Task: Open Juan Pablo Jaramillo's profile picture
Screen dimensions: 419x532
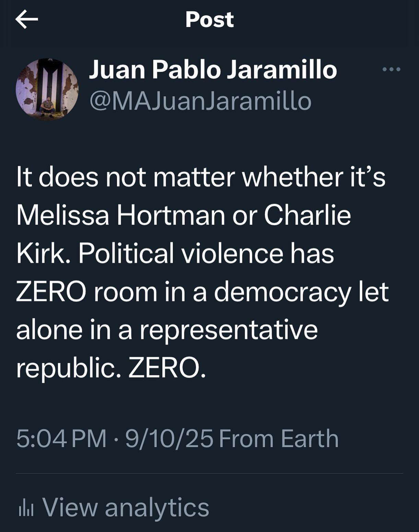Action: [x=47, y=89]
